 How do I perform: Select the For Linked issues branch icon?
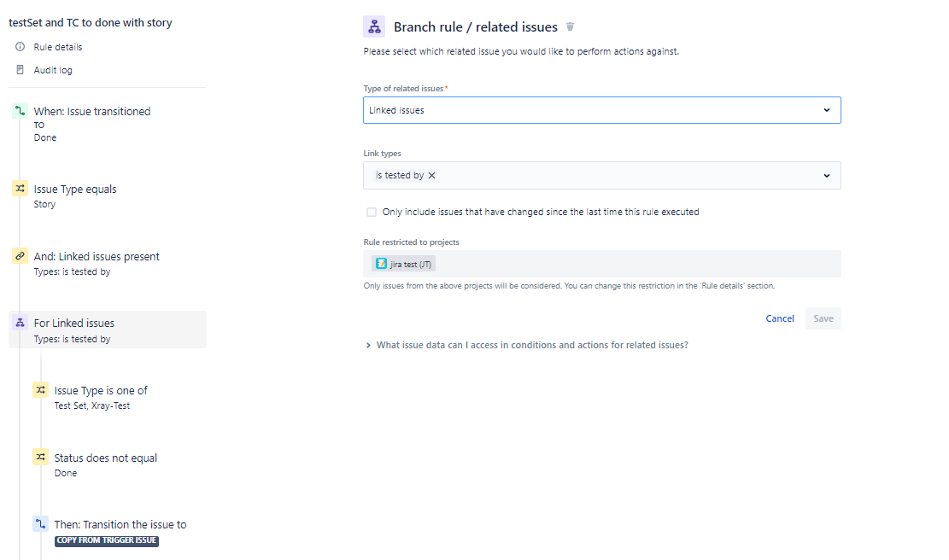pos(20,323)
